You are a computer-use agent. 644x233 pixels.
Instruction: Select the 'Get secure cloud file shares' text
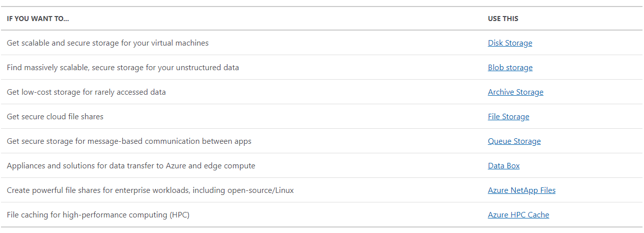[55, 117]
